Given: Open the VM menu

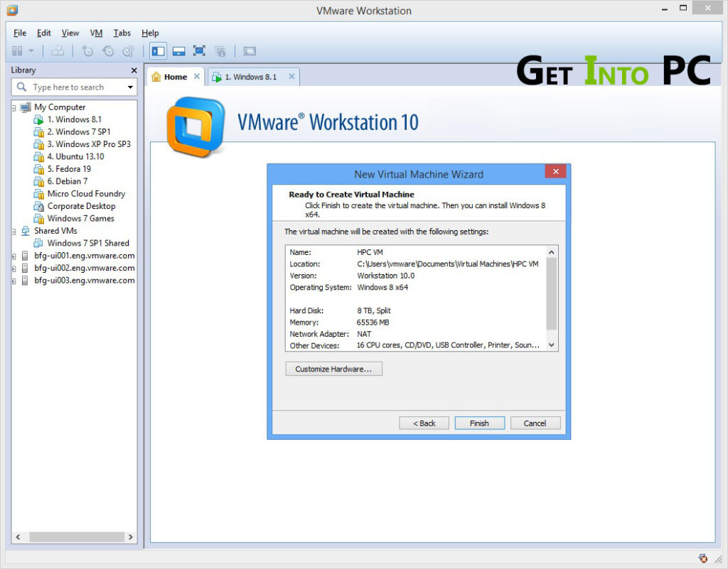Looking at the screenshot, I should [x=96, y=33].
